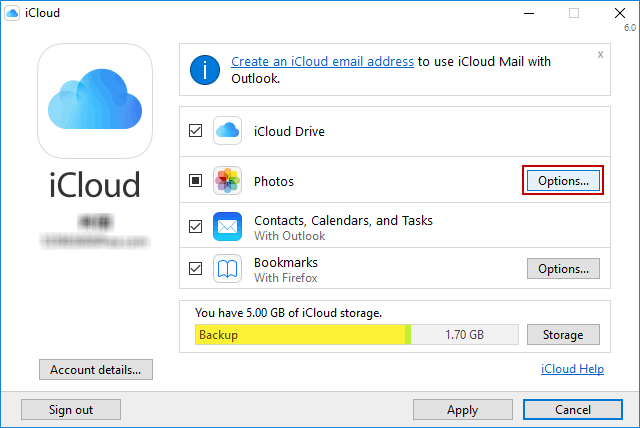The width and height of the screenshot is (640, 428).
Task: Click the green storage bar segment
Action: [408, 335]
